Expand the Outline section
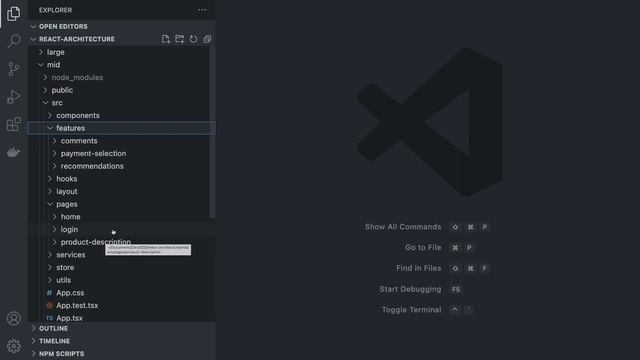 121,328
